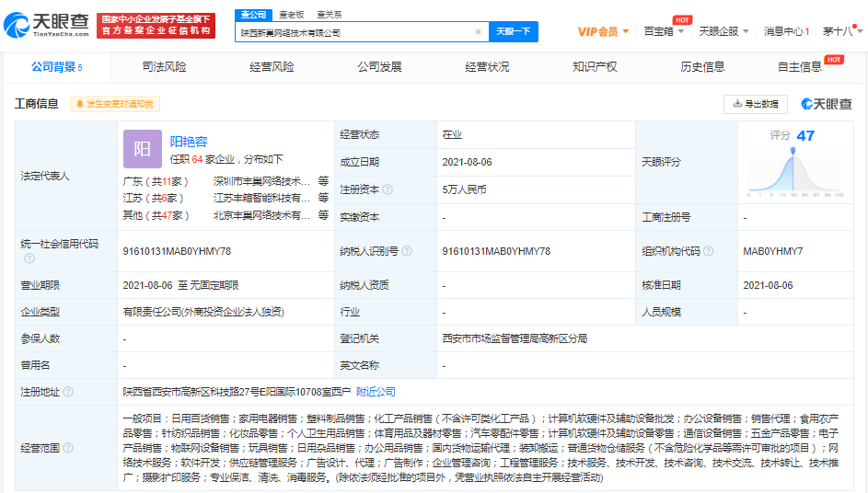Open 北京丰巢网络技术 company link
Viewport: 868px width, 493px height.
tap(261, 215)
